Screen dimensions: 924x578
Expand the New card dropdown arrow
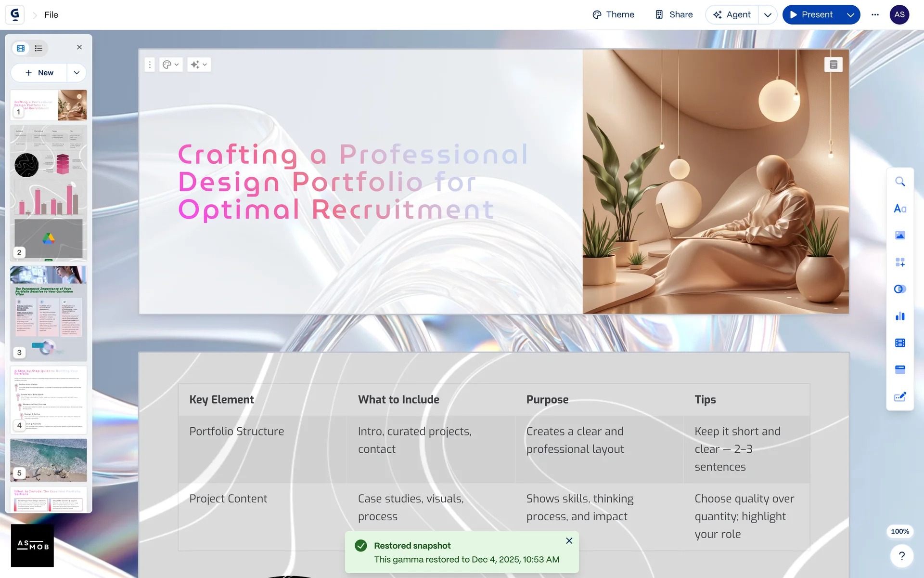(77, 73)
